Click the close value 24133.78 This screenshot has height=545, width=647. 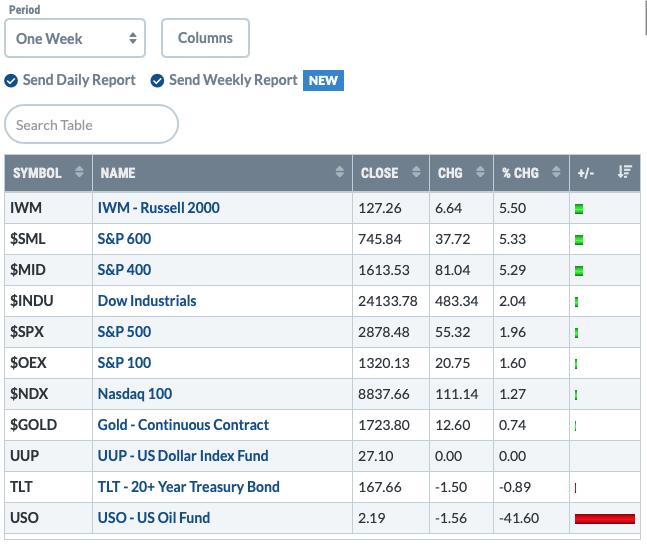click(388, 301)
